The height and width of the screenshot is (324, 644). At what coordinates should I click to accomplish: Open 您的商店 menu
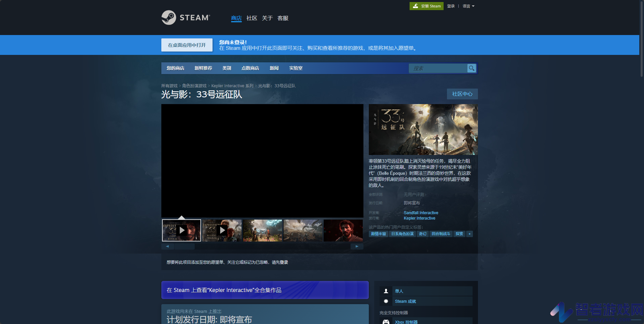click(x=175, y=68)
